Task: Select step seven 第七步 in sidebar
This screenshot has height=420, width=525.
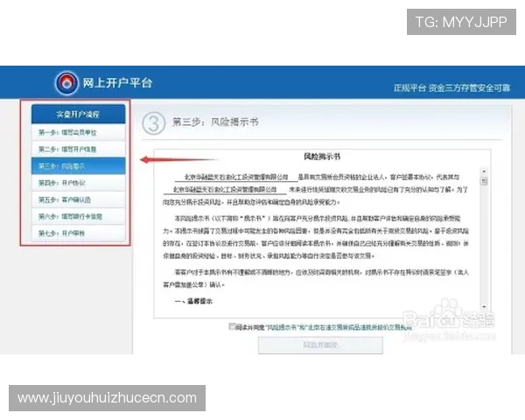Action: [x=79, y=233]
